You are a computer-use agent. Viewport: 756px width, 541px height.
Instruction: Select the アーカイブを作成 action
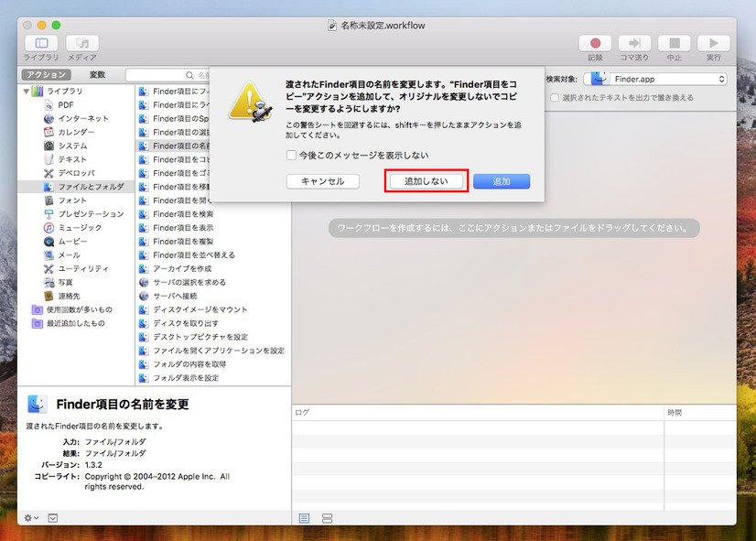tap(182, 268)
